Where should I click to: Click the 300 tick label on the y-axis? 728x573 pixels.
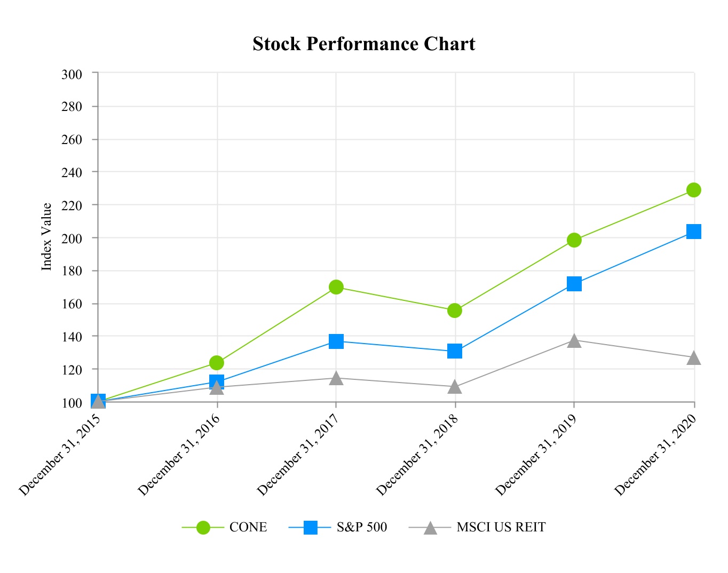[72, 74]
